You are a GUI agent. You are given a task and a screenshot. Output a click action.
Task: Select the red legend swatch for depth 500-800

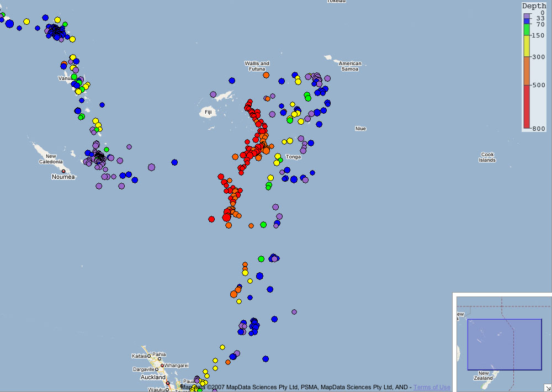coord(527,107)
